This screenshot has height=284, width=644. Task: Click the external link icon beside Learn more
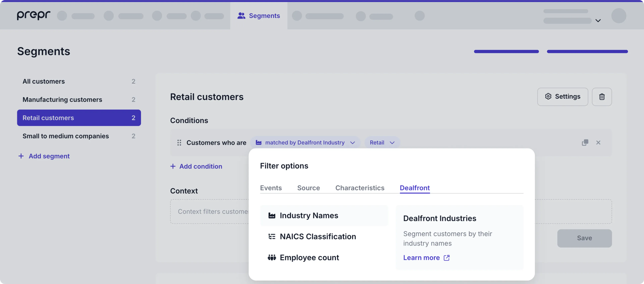(x=447, y=258)
